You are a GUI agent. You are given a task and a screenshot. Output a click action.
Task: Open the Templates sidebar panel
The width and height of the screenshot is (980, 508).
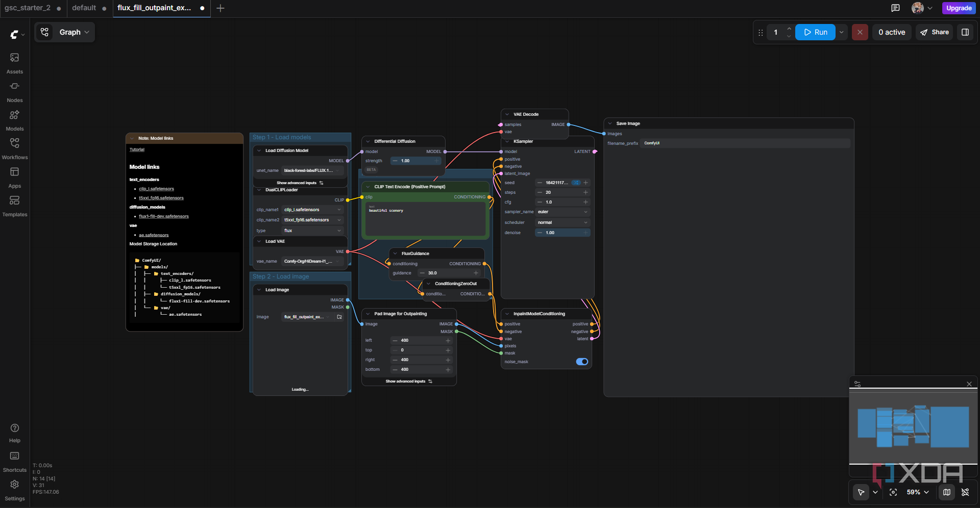pos(14,206)
